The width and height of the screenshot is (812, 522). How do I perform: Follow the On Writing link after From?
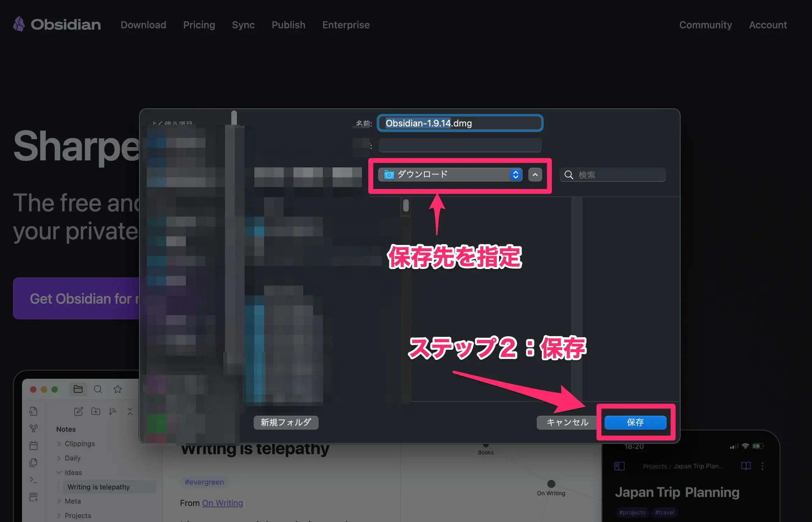[x=223, y=503]
